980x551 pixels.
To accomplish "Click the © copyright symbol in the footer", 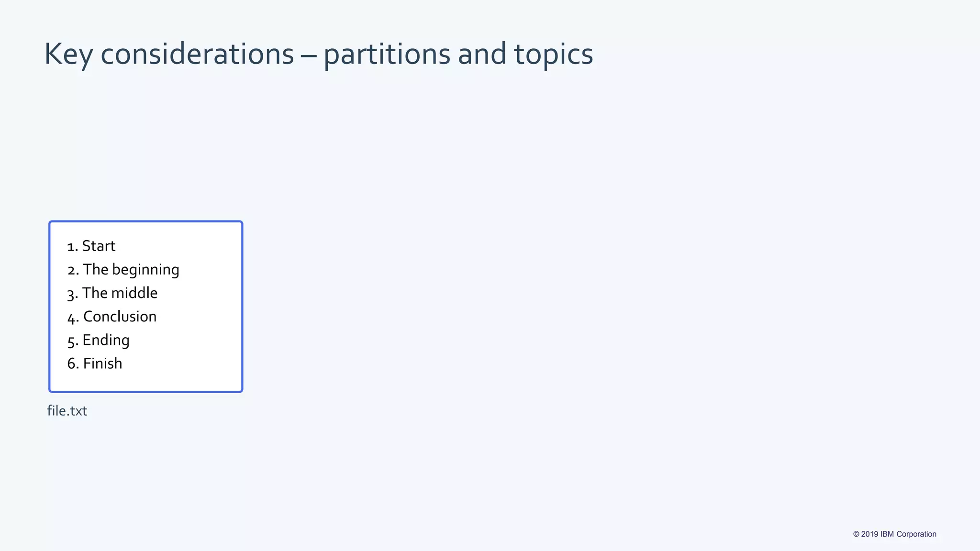I will [856, 534].
